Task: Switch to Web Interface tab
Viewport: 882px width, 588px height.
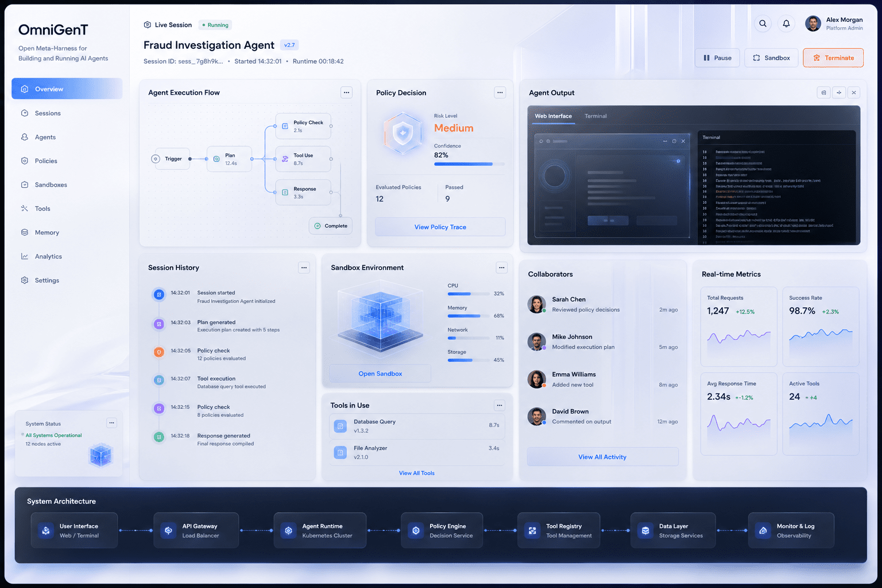Action: click(x=554, y=116)
